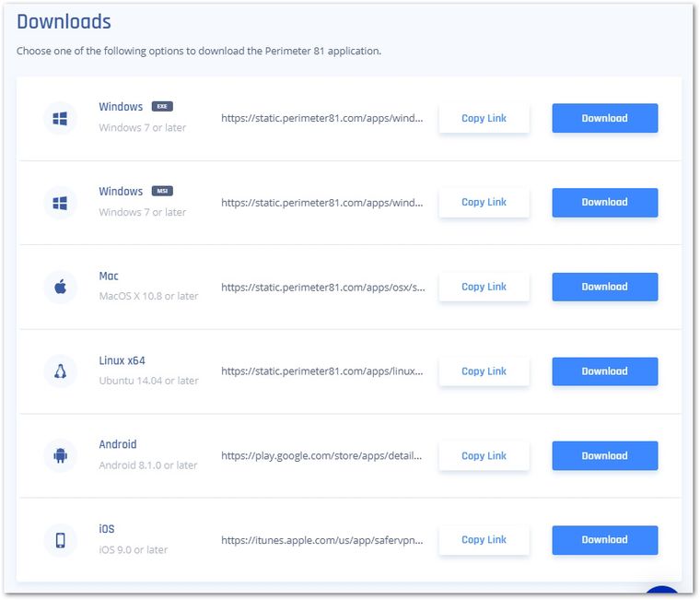Click the Mac platform name
Viewport: 700px width, 600px height.
(x=109, y=276)
